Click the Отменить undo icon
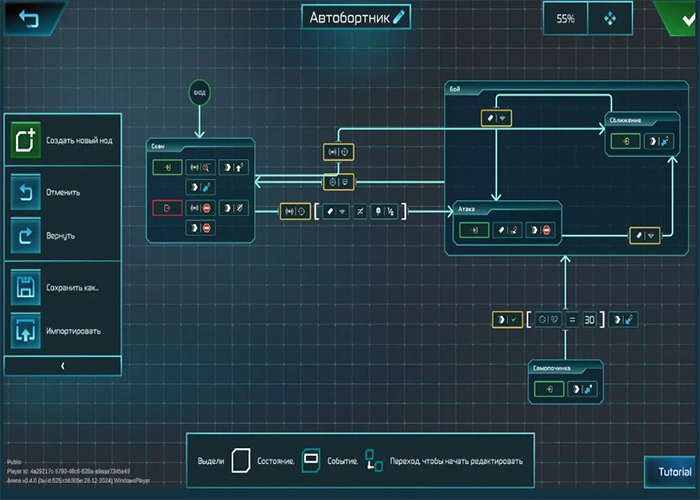The width and height of the screenshot is (700, 500). [x=26, y=191]
